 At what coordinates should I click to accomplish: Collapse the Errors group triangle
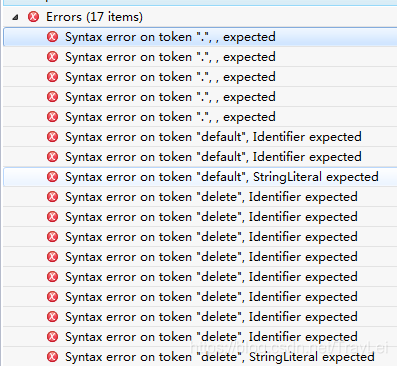click(15, 17)
